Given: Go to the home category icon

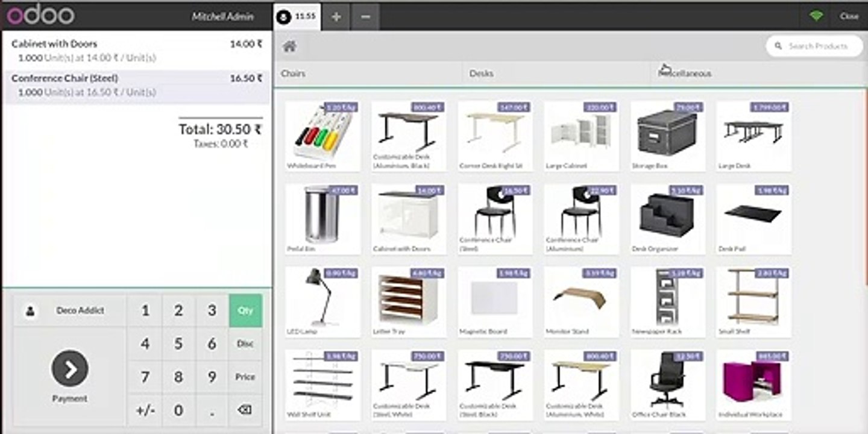Looking at the screenshot, I should [x=290, y=46].
